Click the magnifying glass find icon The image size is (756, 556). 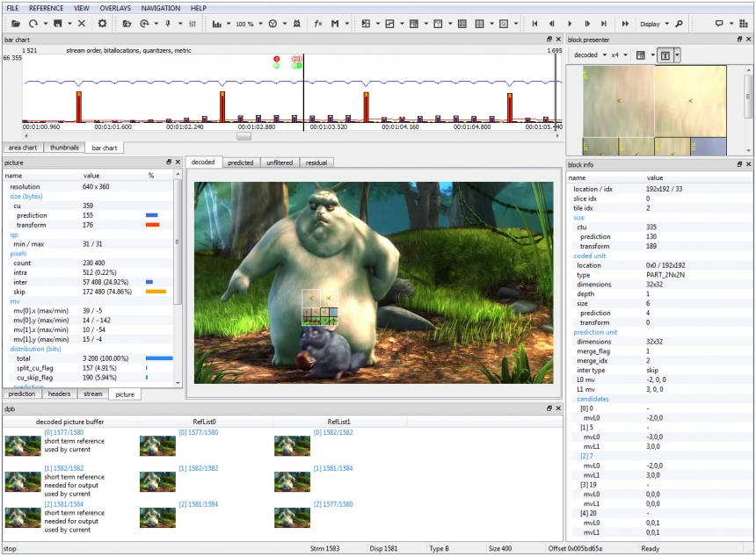tap(679, 24)
